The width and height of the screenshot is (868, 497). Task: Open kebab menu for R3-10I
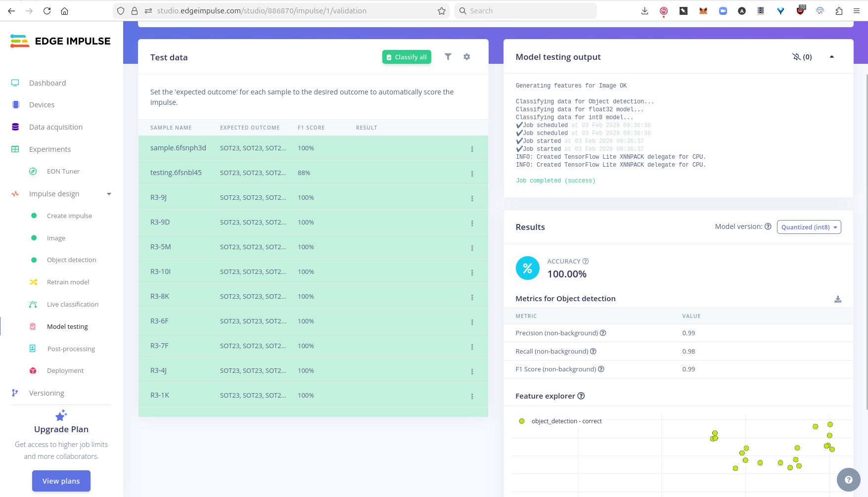[472, 272]
